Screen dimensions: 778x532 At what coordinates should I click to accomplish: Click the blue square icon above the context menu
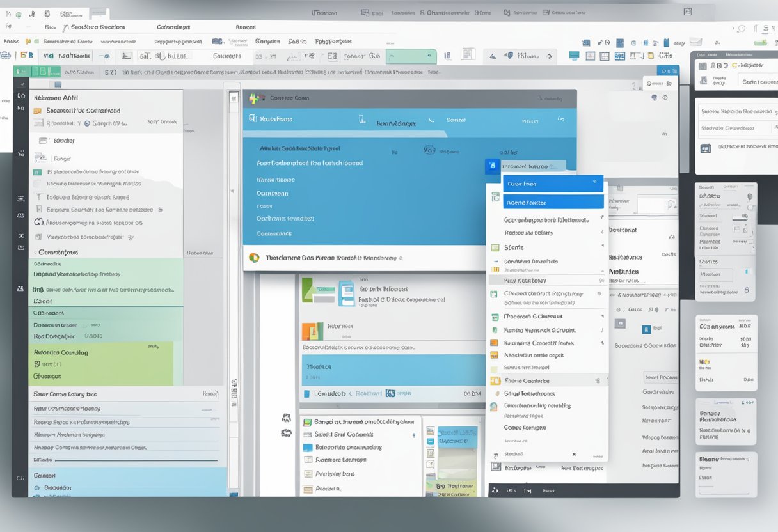[x=492, y=166]
